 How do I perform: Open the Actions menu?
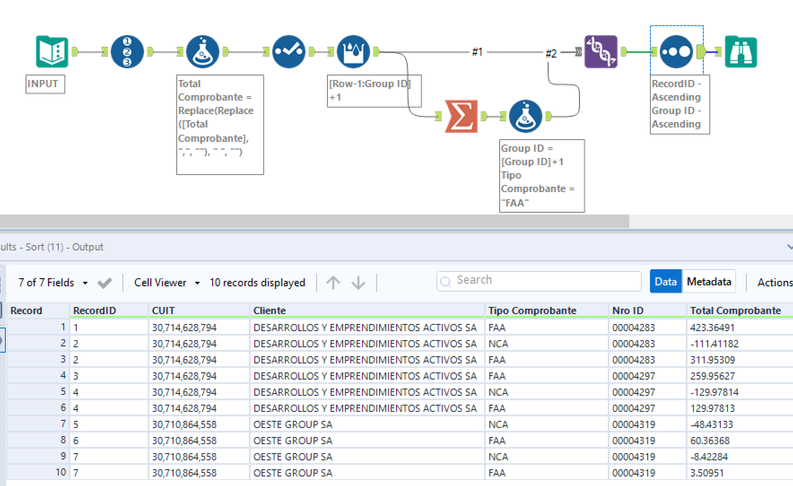tap(774, 283)
